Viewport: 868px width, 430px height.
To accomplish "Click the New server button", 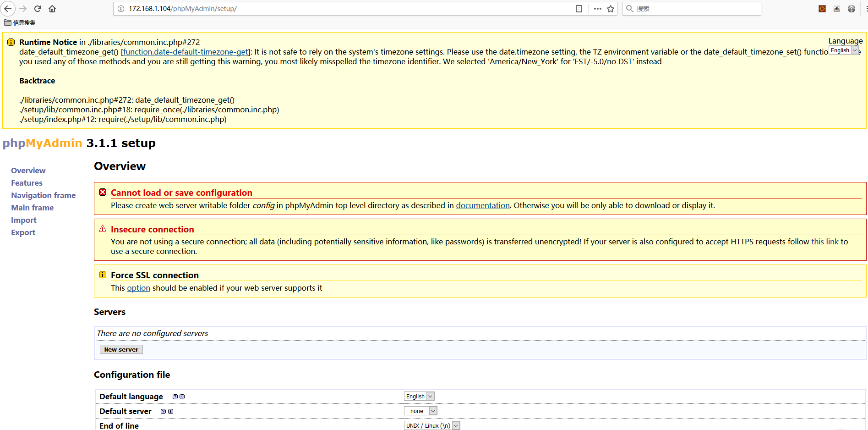I will tap(121, 349).
